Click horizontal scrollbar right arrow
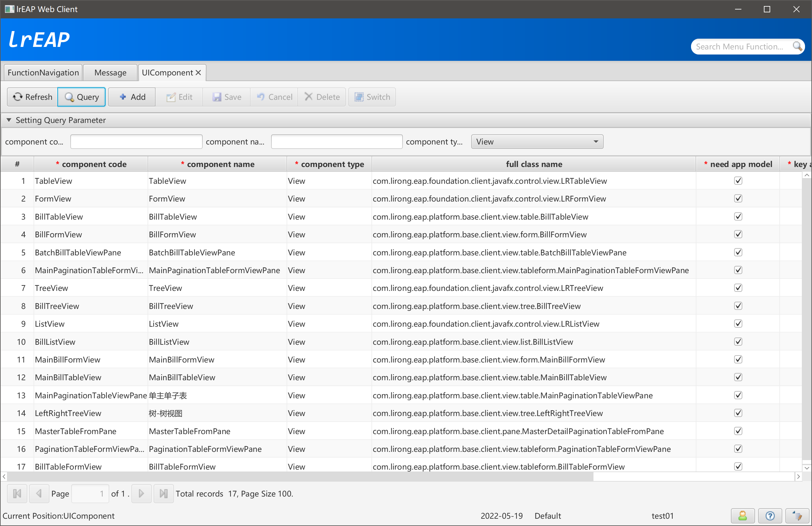 pos(798,477)
